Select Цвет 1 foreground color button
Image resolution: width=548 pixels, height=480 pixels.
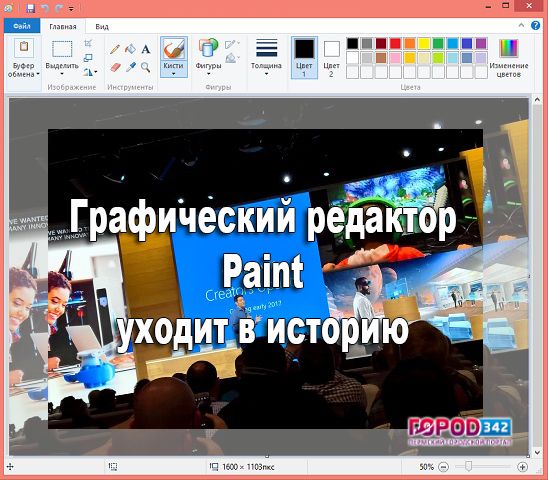tap(304, 58)
